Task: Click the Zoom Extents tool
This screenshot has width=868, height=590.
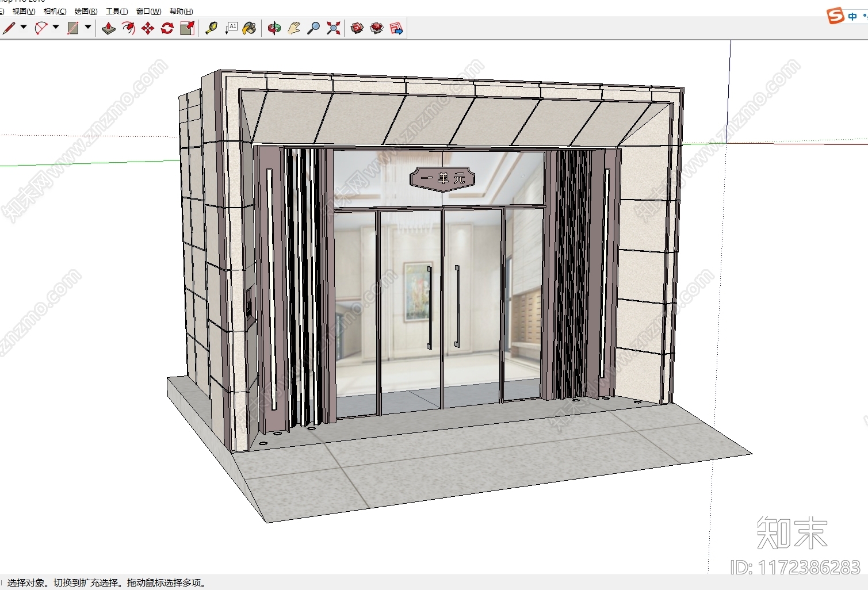Action: tap(333, 28)
